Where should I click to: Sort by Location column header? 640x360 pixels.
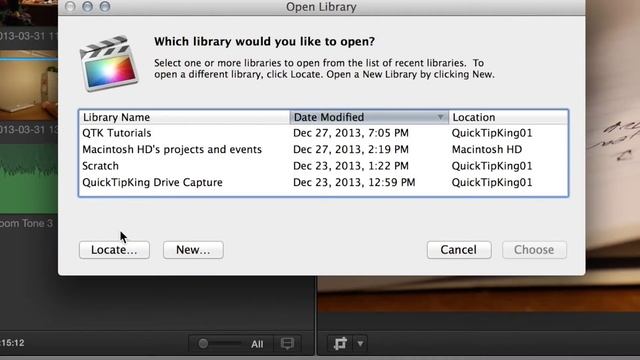[x=508, y=117]
